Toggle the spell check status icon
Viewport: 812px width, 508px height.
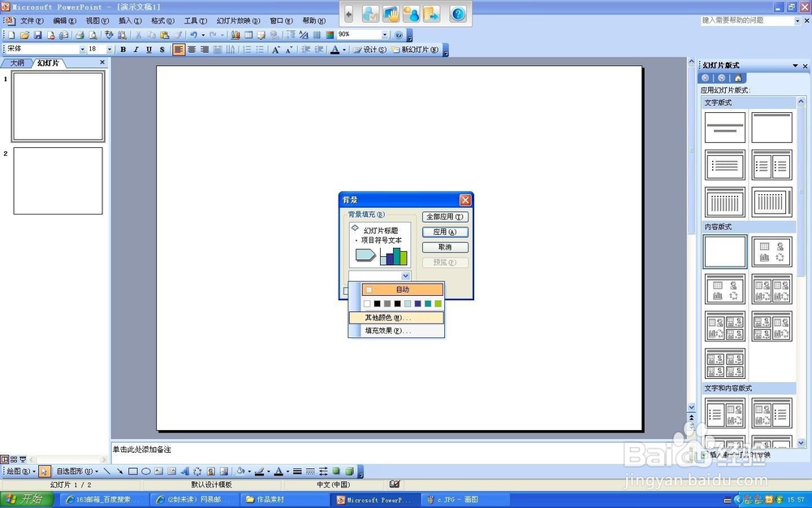[x=395, y=484]
